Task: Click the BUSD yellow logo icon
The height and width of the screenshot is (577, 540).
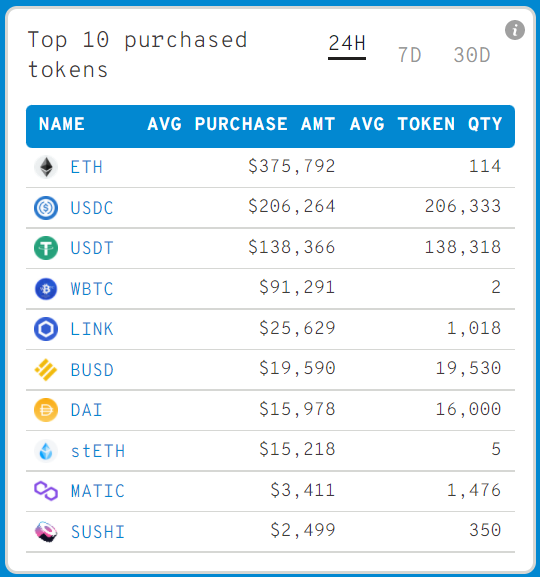Action: [46, 369]
